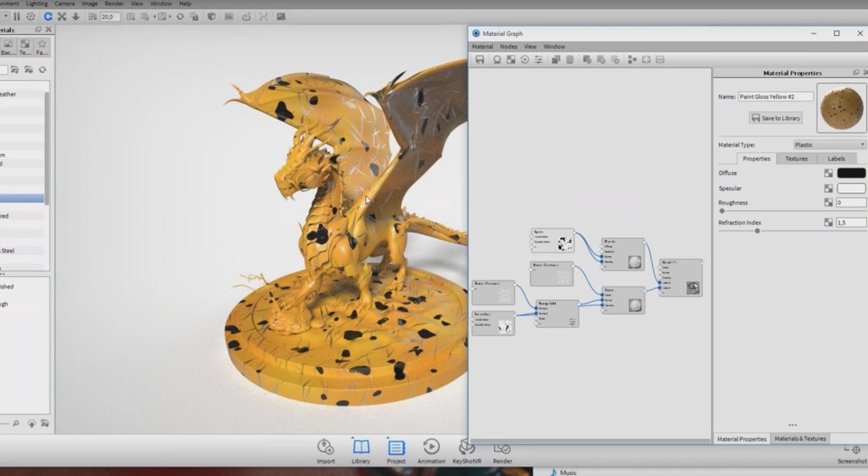The height and width of the screenshot is (476, 868).
Task: Click the camera lock icon
Action: tap(194, 17)
